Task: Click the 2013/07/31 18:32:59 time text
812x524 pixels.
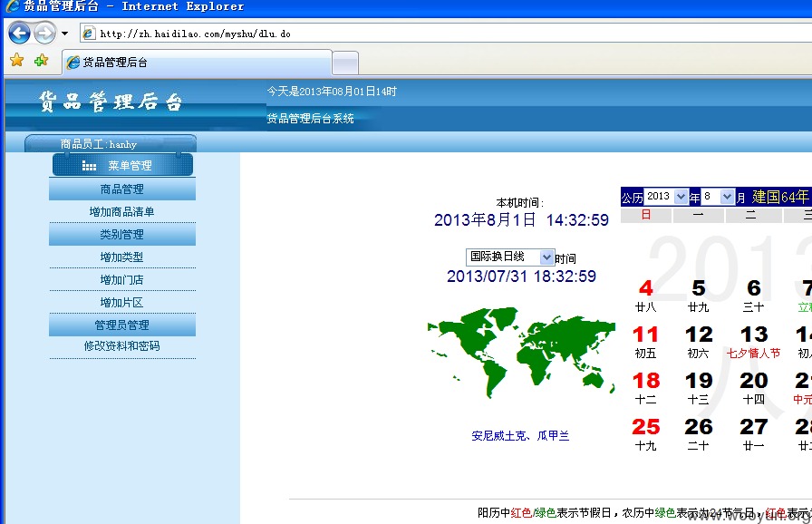Action: tap(521, 276)
